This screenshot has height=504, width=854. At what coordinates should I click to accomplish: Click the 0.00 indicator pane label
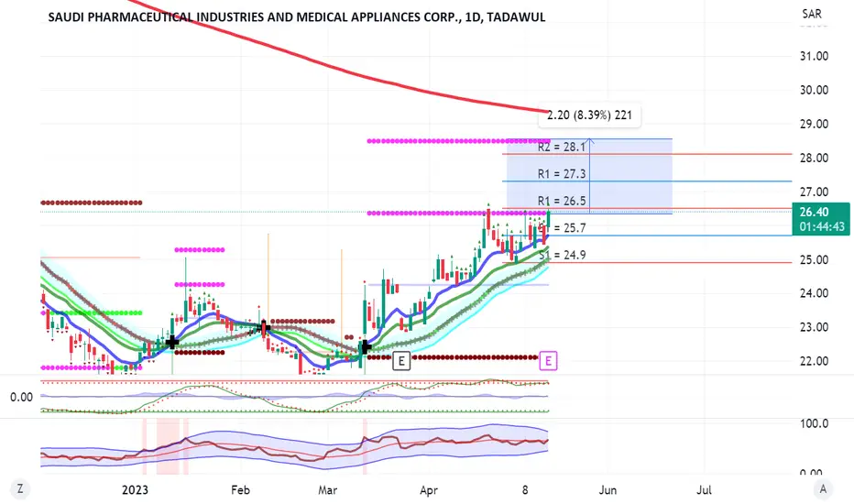pyautogui.click(x=21, y=397)
